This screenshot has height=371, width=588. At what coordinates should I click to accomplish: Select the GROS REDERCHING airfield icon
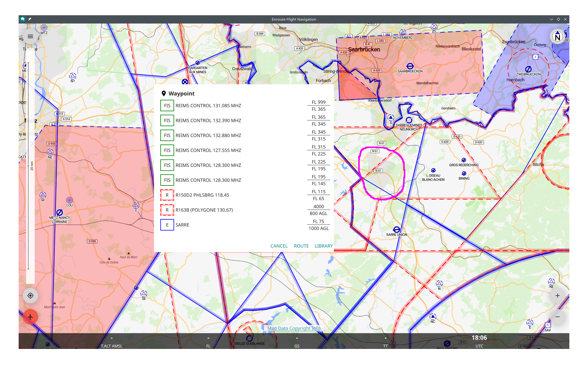464,160
